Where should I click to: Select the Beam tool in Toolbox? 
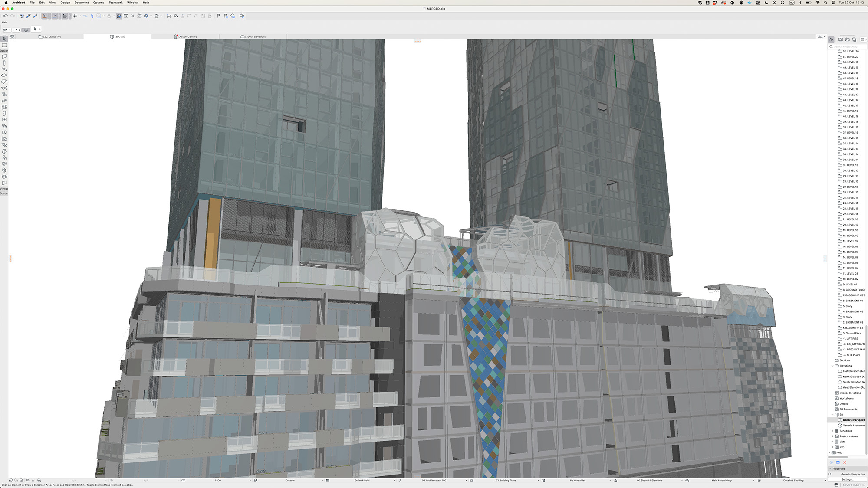pos(4,69)
